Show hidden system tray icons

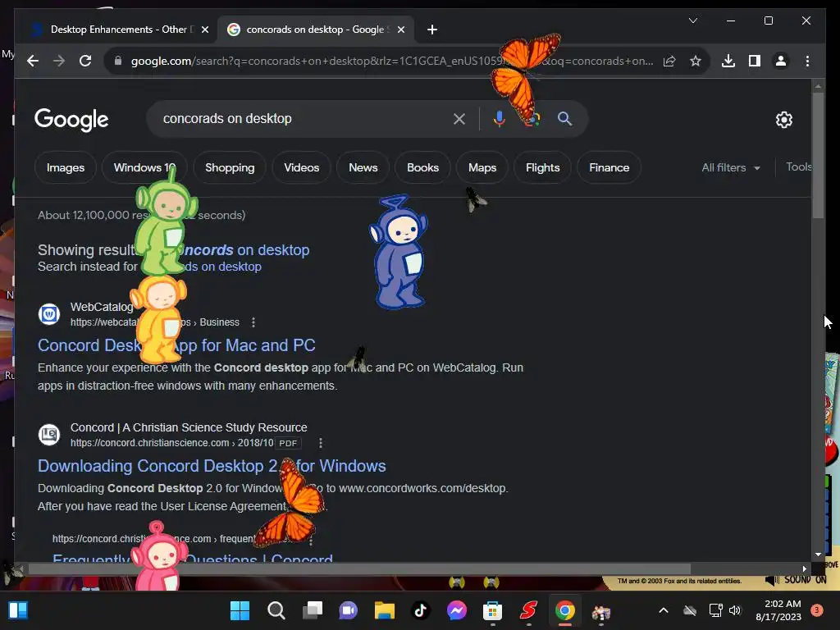(x=663, y=610)
